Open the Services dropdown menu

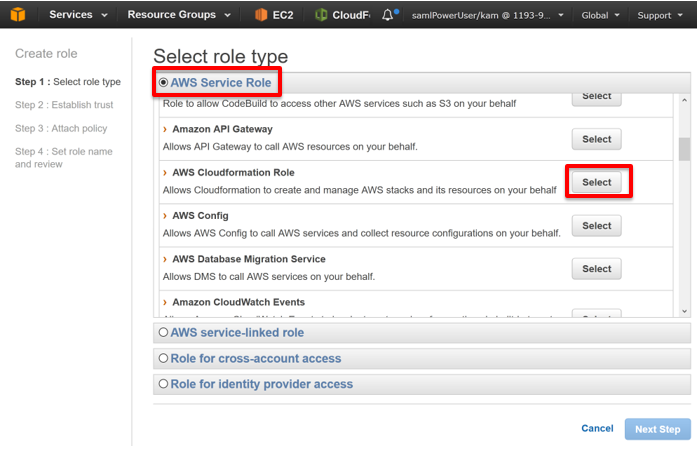[x=78, y=15]
